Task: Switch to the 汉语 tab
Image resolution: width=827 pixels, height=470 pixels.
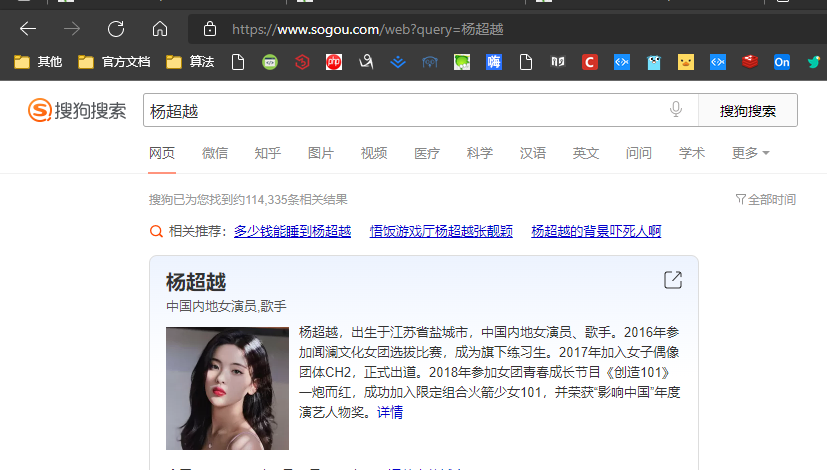Action: tap(533, 153)
